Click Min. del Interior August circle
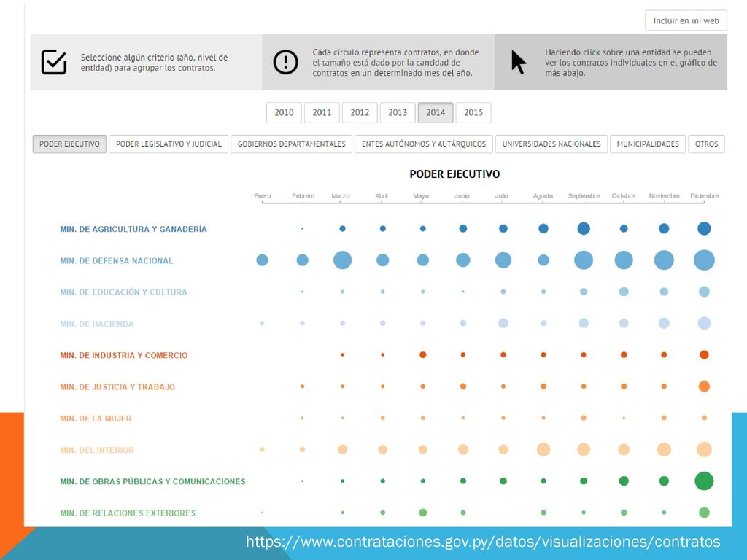747x560 pixels. pyautogui.click(x=543, y=449)
